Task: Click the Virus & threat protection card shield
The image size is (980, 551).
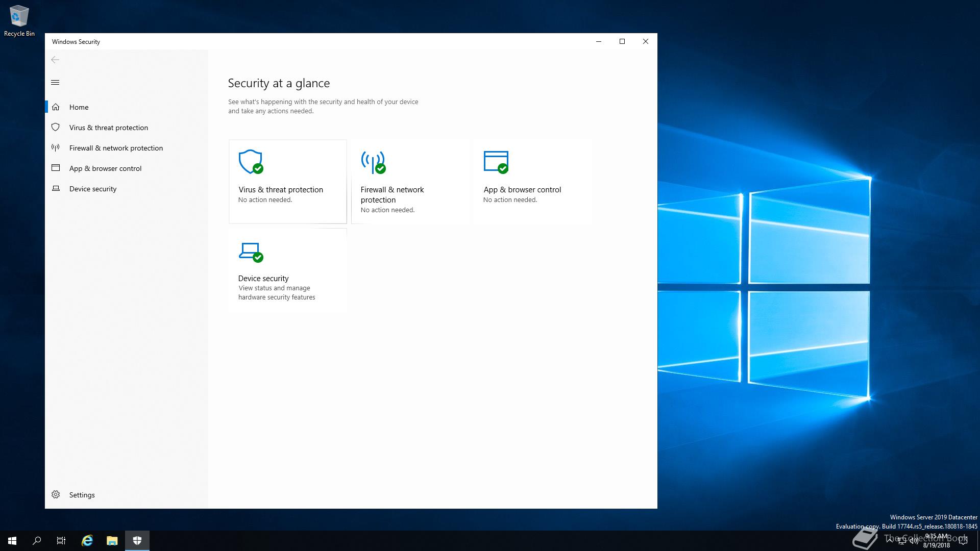Action: pyautogui.click(x=251, y=162)
